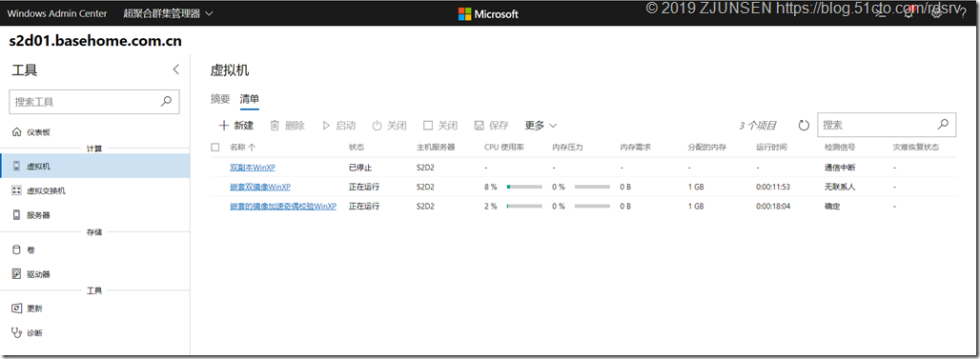Sort by the 分配的内存 column header
The image size is (980, 359).
(706, 148)
